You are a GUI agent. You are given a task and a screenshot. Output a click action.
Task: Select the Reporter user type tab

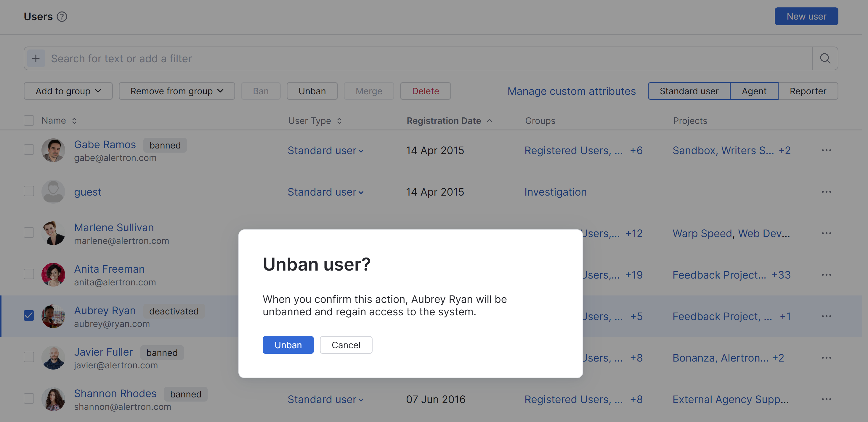tap(808, 91)
